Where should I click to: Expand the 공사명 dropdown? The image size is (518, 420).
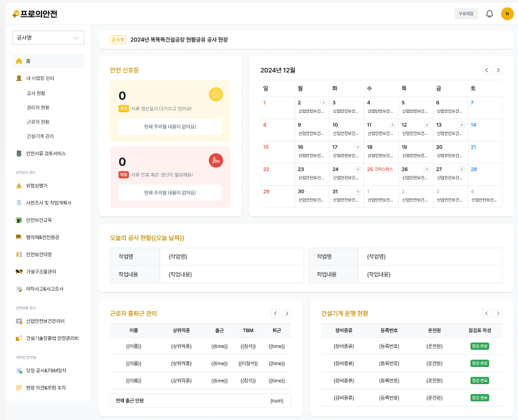click(48, 38)
